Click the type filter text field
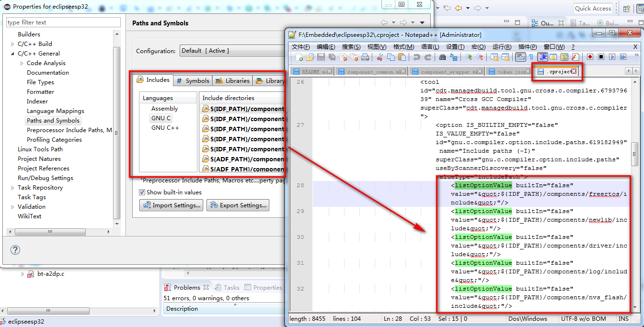The width and height of the screenshot is (644, 327). pyautogui.click(x=63, y=22)
